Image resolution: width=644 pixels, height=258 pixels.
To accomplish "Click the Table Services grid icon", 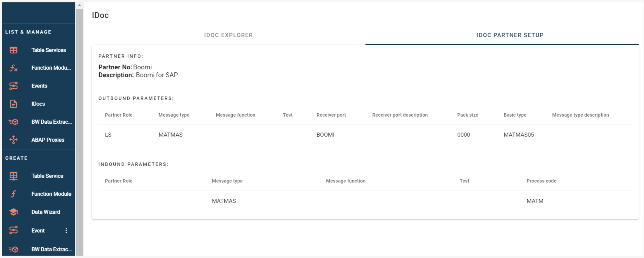I will pyautogui.click(x=13, y=50).
